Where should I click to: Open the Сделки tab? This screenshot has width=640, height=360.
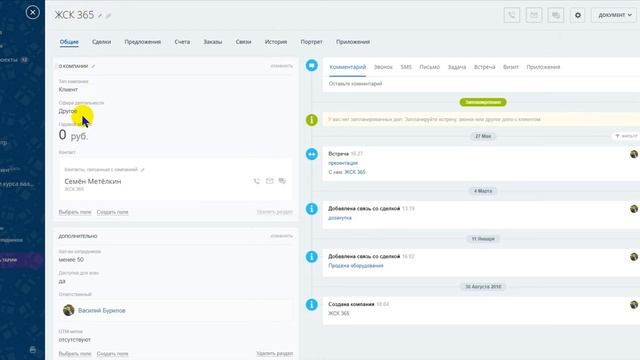(102, 42)
